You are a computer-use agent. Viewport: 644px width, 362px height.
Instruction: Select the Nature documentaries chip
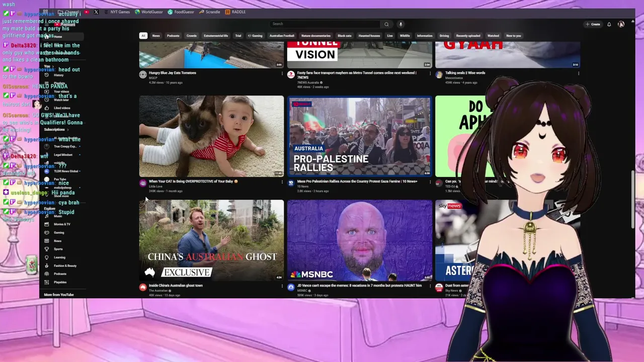pyautogui.click(x=316, y=36)
